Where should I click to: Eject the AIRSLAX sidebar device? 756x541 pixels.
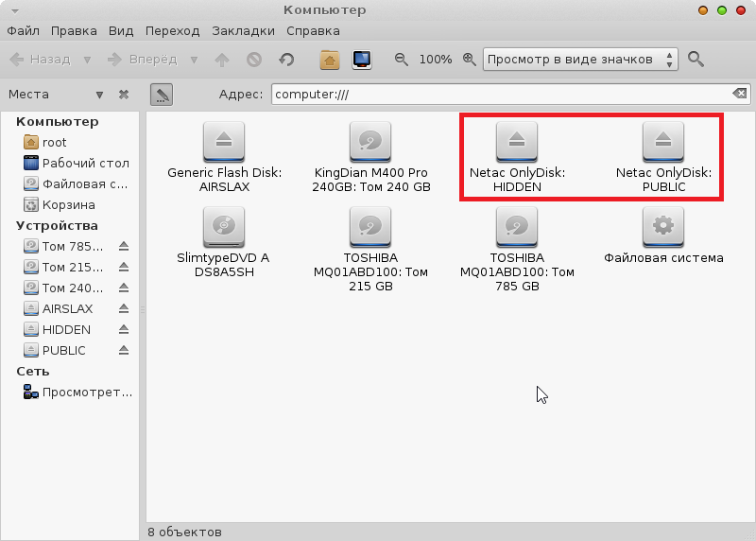point(124,308)
